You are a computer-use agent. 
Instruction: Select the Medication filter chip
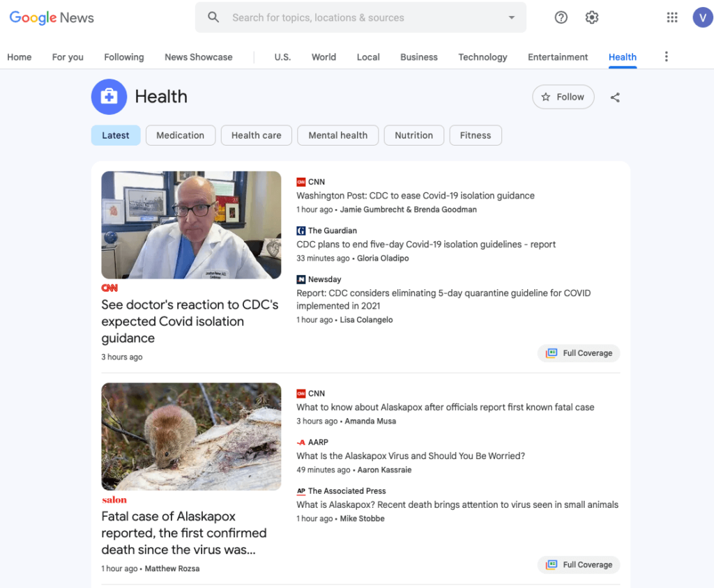coord(180,135)
